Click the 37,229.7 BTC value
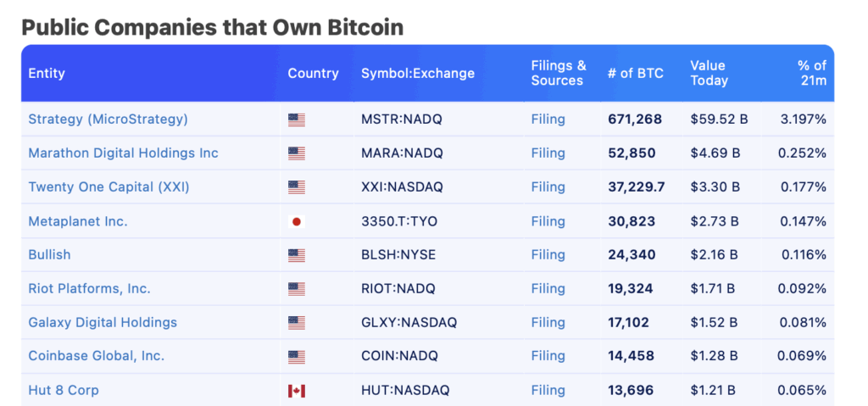 click(x=637, y=187)
